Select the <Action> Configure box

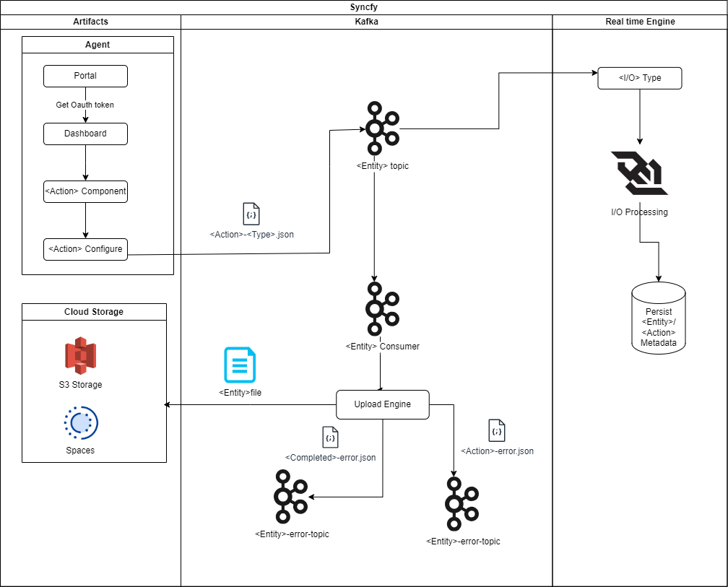tap(85, 250)
